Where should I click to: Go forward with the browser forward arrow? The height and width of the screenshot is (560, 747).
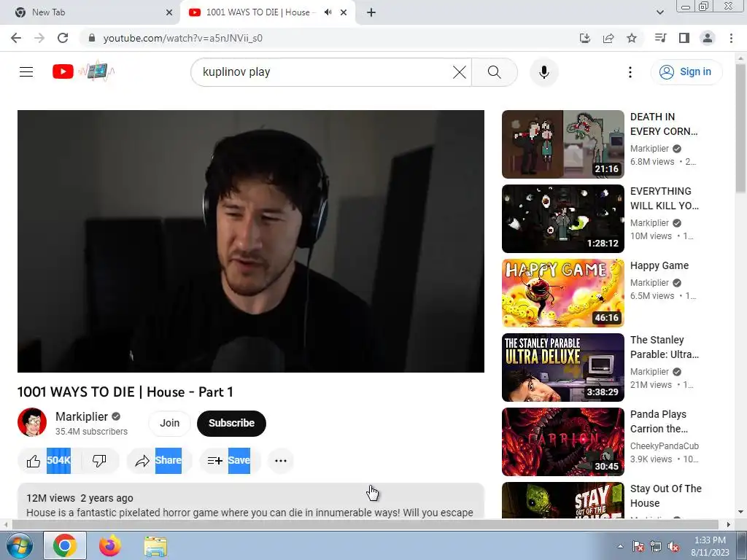click(39, 38)
